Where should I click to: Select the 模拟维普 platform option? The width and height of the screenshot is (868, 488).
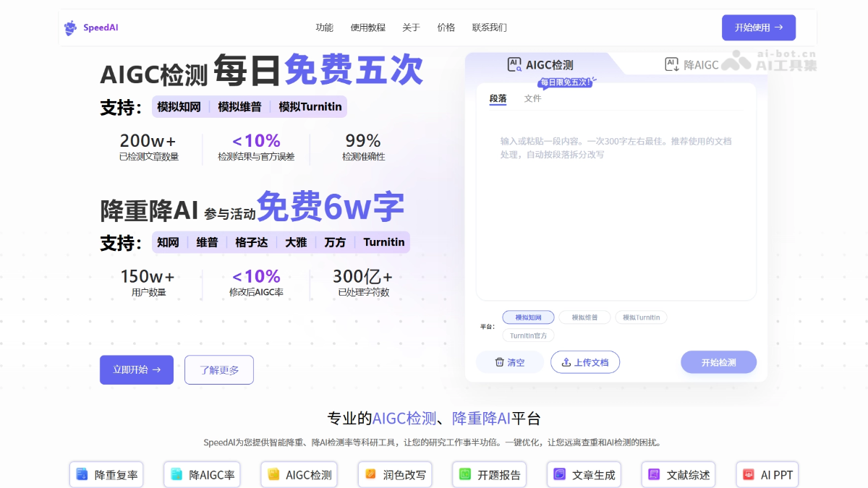click(x=584, y=317)
